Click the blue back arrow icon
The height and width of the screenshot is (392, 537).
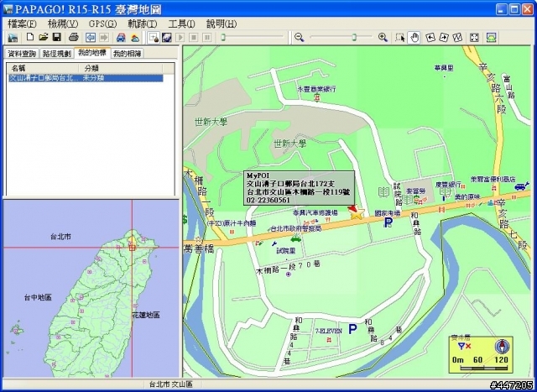(91, 37)
